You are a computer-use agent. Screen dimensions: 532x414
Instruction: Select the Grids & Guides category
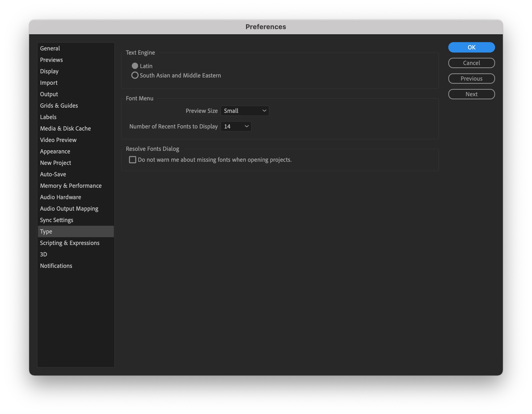[59, 106]
